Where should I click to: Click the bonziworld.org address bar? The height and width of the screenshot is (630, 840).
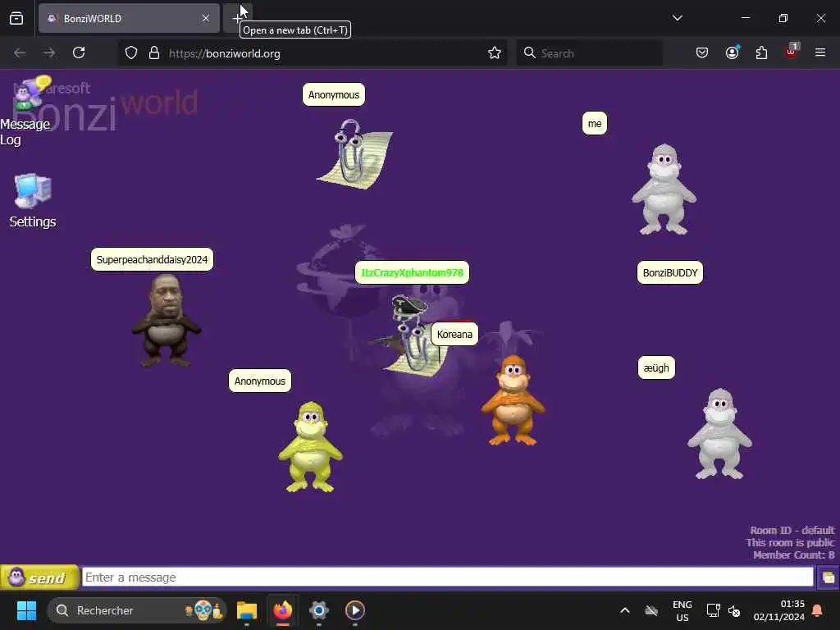tap(313, 53)
